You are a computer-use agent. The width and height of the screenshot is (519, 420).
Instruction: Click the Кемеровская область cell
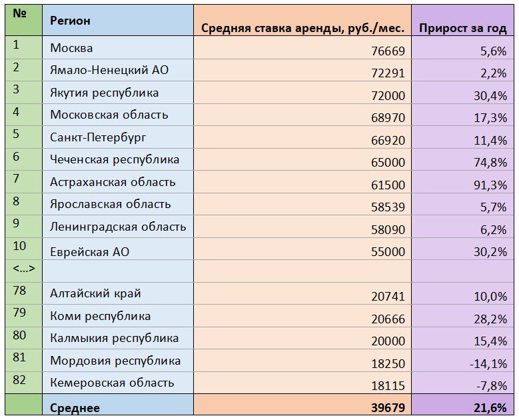[112, 383]
